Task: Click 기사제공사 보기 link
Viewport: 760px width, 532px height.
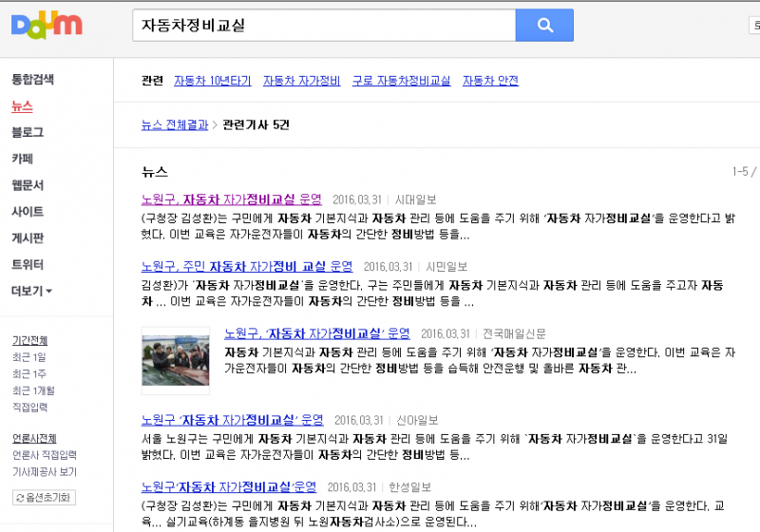Action: click(x=44, y=471)
